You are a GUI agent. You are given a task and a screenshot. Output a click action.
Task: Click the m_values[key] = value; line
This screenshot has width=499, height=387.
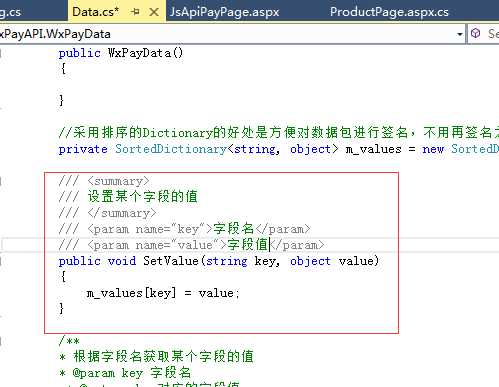163,293
